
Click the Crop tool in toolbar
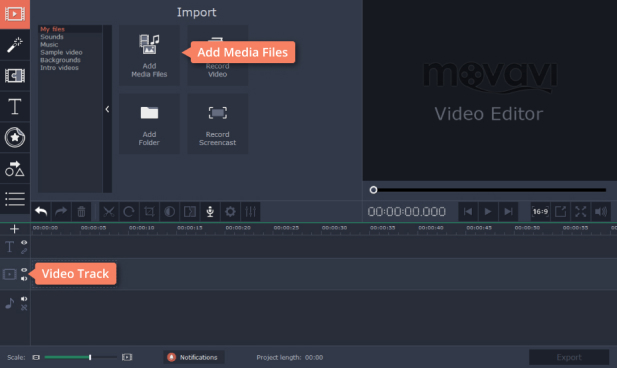click(149, 212)
